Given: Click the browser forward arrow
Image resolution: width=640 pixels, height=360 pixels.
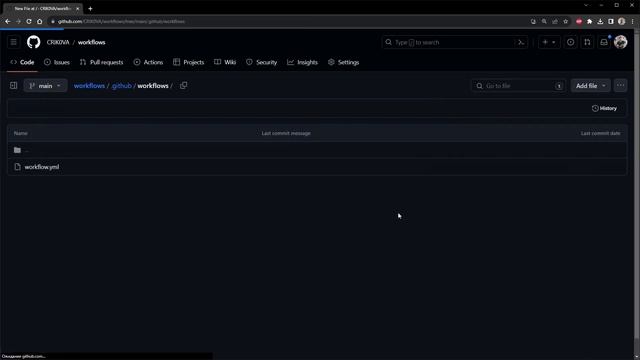Looking at the screenshot, I should coord(18,21).
